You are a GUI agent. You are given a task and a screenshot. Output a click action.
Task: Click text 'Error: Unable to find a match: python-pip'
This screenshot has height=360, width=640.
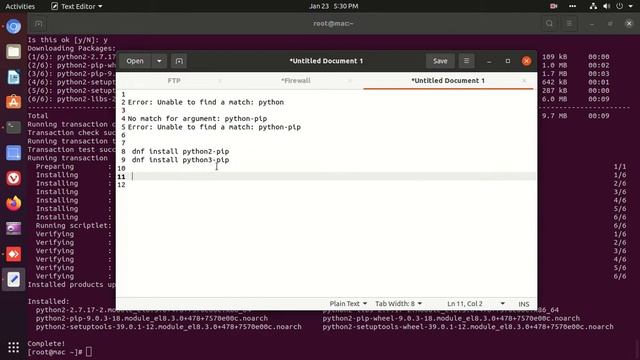point(214,127)
